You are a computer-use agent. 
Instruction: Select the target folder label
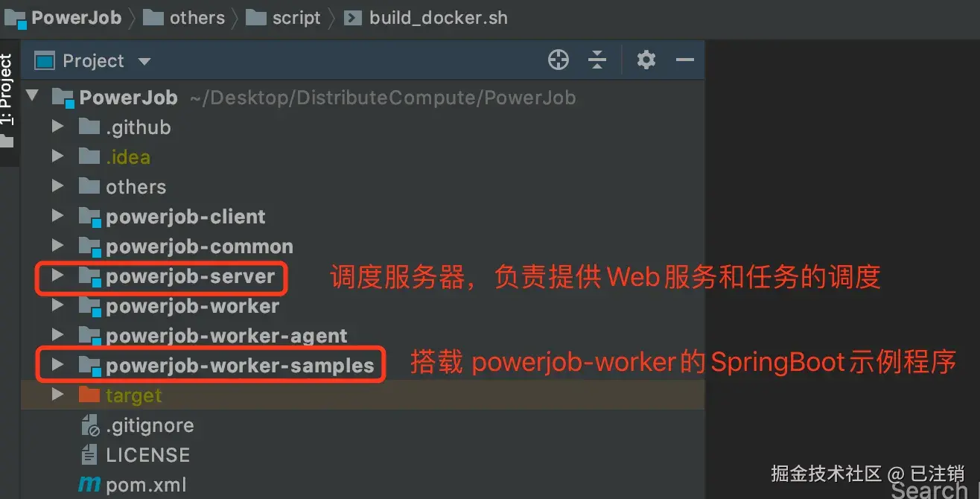[134, 395]
